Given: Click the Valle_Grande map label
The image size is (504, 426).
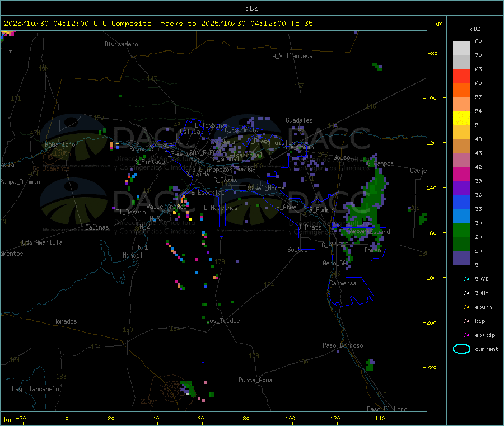Looking at the screenshot, I should (166, 207).
